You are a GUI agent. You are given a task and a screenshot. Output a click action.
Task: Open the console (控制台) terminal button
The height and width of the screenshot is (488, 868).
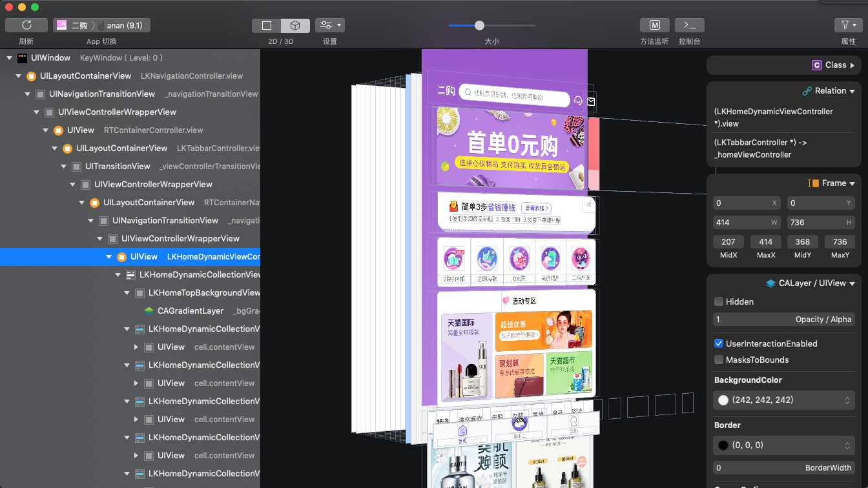[689, 25]
